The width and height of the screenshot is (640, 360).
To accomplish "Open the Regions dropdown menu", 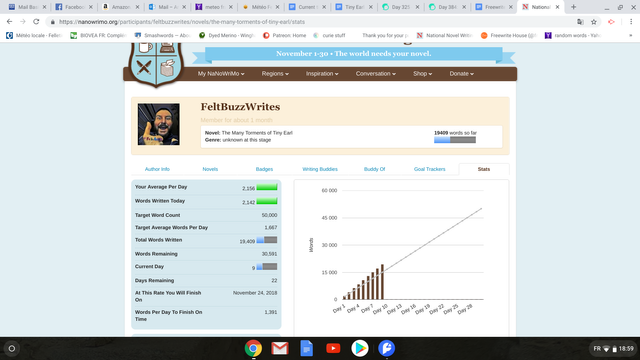I will [275, 74].
